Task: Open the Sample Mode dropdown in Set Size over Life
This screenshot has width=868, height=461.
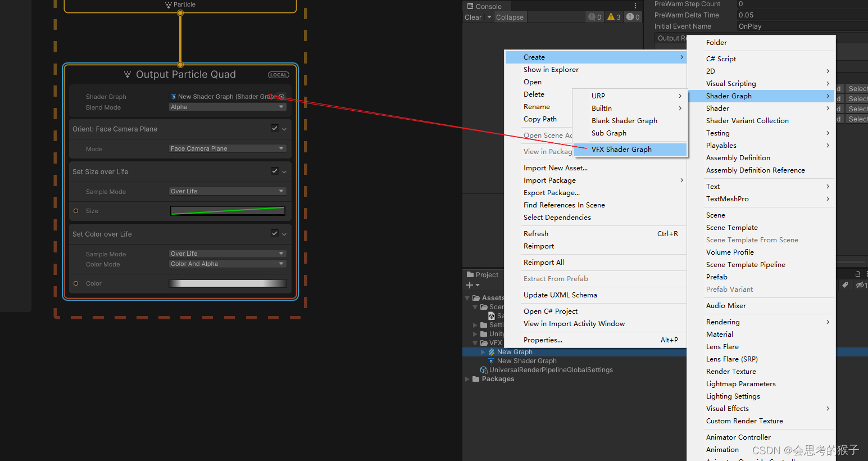Action: click(x=227, y=191)
